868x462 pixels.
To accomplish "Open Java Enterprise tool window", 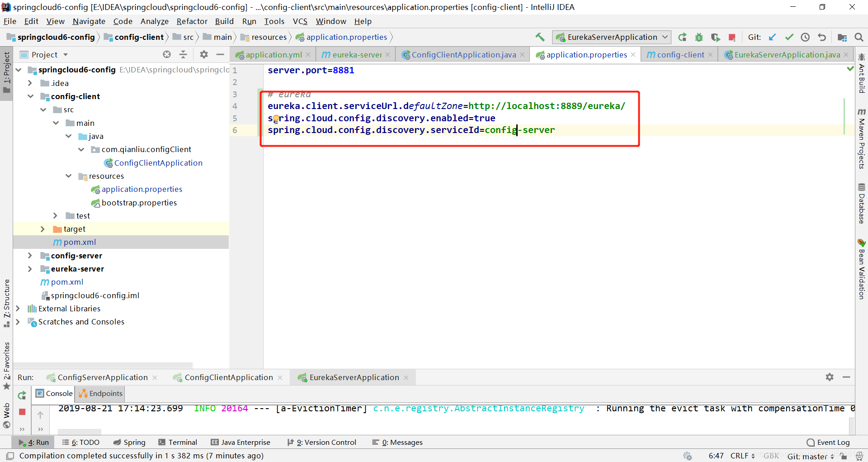I will pyautogui.click(x=241, y=442).
